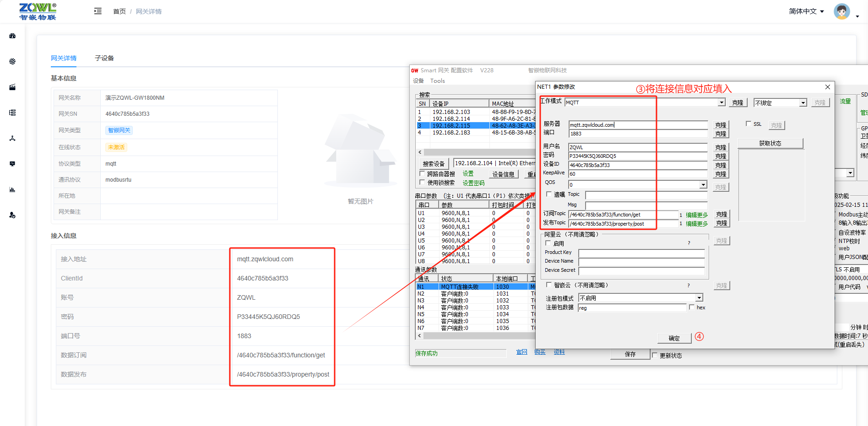The width and height of the screenshot is (868, 426).
Task: Select the N1 MQTT连接失败 row
Action: 475,287
